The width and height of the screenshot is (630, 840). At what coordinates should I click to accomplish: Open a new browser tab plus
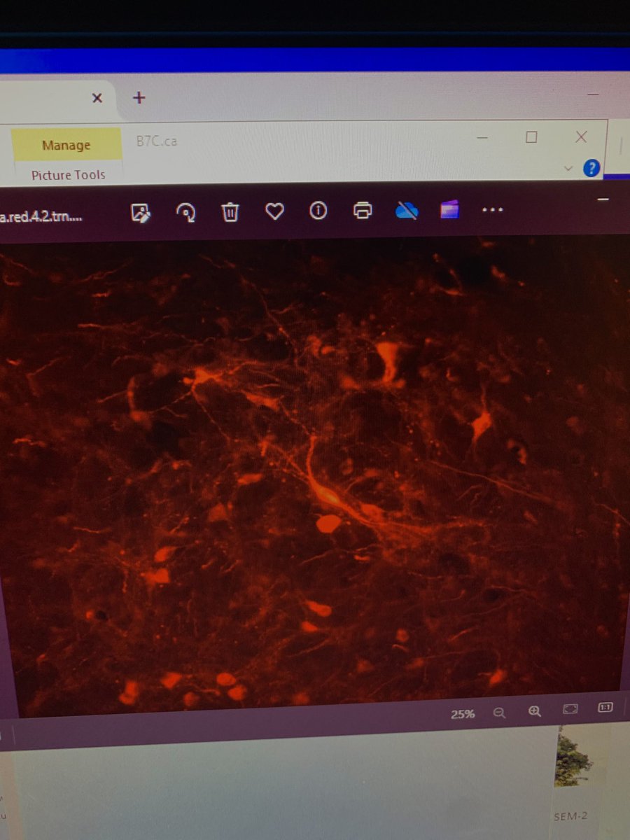pos(139,97)
